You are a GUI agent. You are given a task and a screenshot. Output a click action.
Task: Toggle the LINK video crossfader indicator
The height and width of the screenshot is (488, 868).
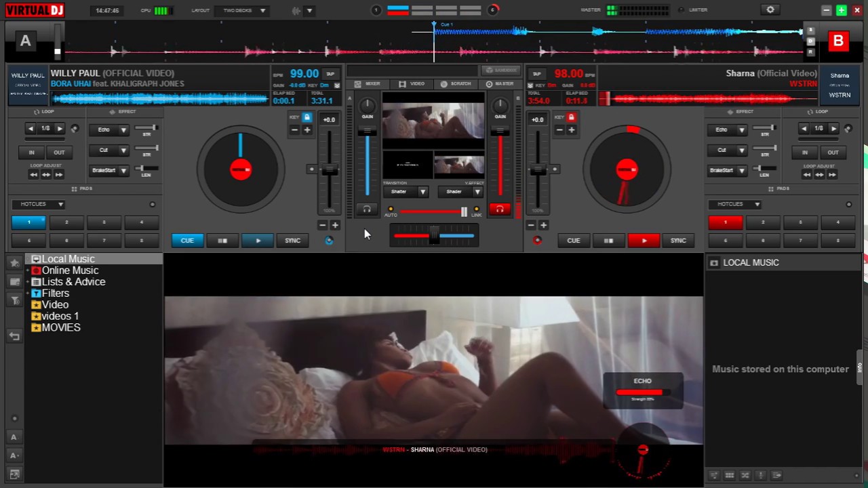[x=477, y=209]
